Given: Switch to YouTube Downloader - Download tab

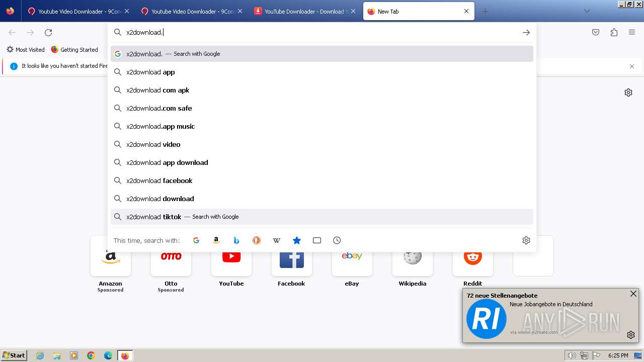Looking at the screenshot, I should pyautogui.click(x=304, y=11).
